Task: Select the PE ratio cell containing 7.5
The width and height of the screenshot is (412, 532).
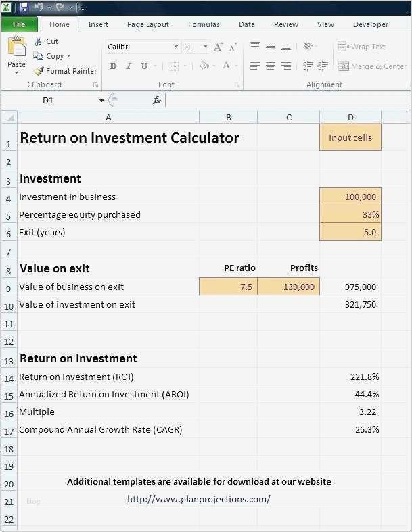Action: pos(228,287)
